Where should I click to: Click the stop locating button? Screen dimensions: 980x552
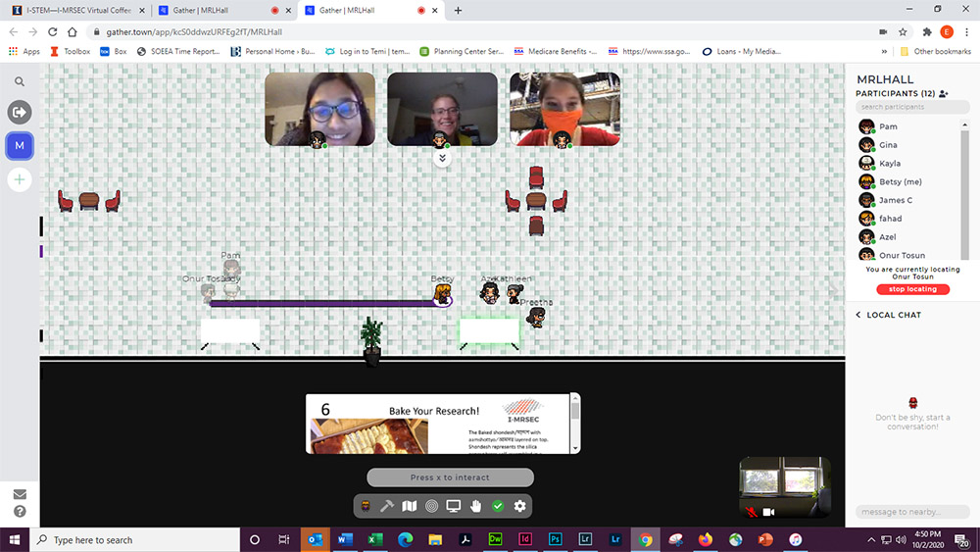tap(912, 289)
